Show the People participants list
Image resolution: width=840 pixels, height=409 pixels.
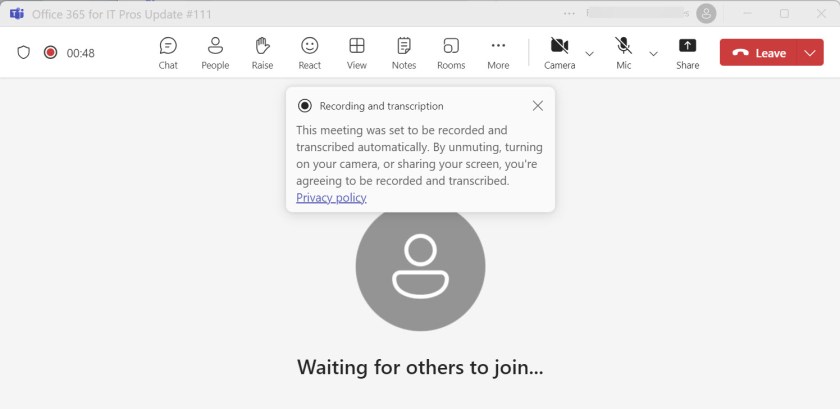point(215,53)
